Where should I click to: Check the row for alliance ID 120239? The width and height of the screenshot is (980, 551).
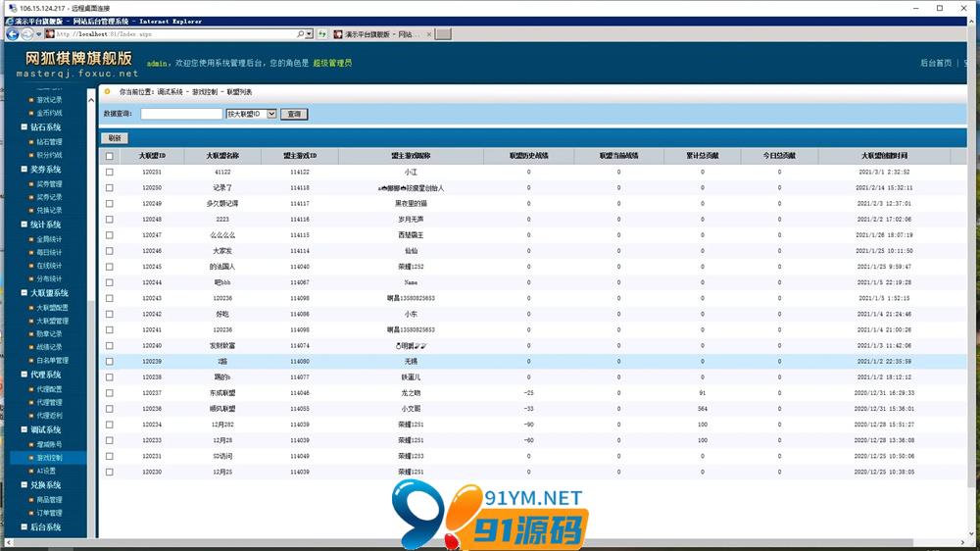coord(110,362)
